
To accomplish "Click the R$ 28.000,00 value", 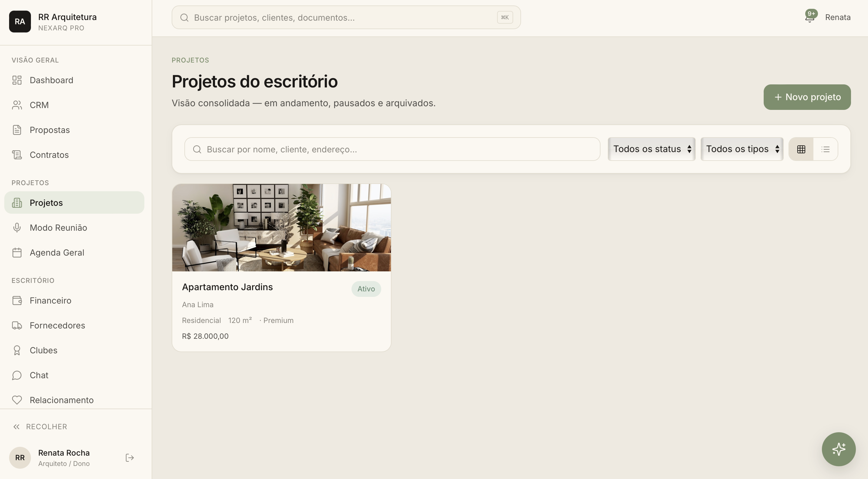I will click(x=205, y=336).
